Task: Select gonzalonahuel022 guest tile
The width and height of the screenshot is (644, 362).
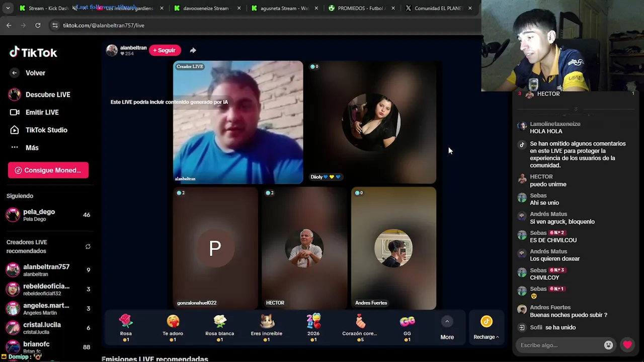Action: (x=215, y=248)
